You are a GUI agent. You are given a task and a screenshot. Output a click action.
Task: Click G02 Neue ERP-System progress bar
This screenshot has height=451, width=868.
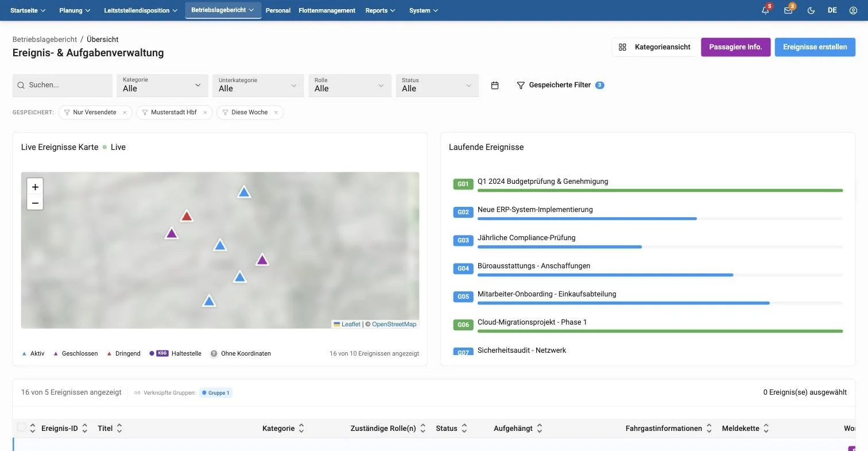[x=660, y=219]
